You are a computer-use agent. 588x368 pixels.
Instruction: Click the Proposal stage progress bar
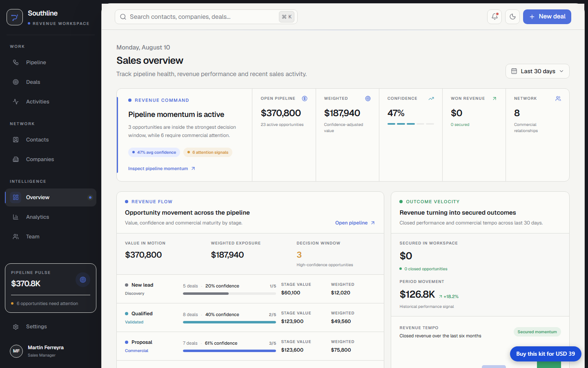229,351
